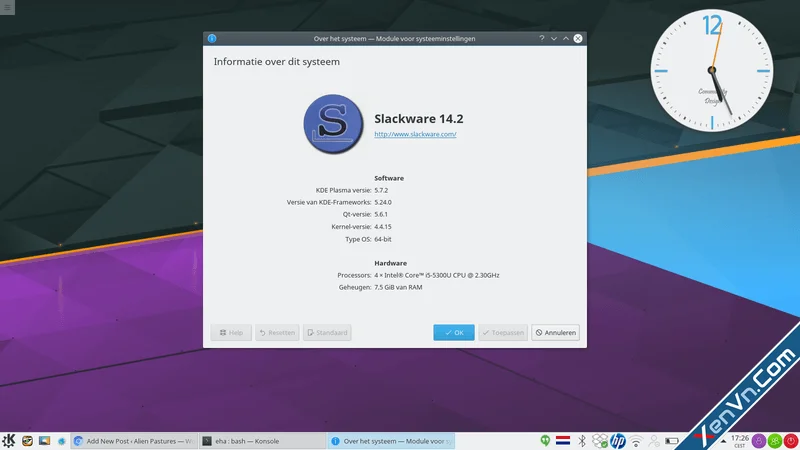Click the small blue launcher in the taskbar
Viewport: 800px width, 450px height.
[x=62, y=441]
